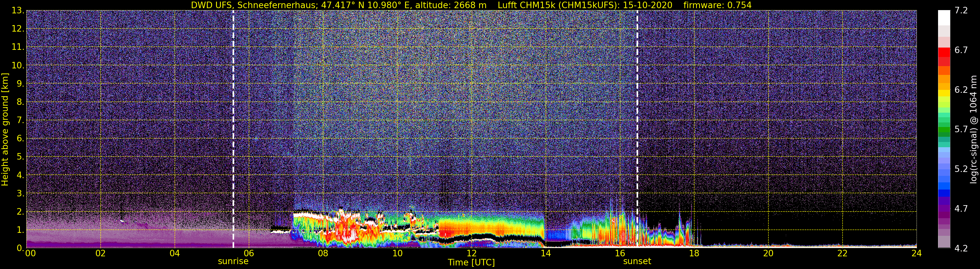Click the '12' tick on the time axis
This screenshot has width=980, height=269.
[471, 253]
